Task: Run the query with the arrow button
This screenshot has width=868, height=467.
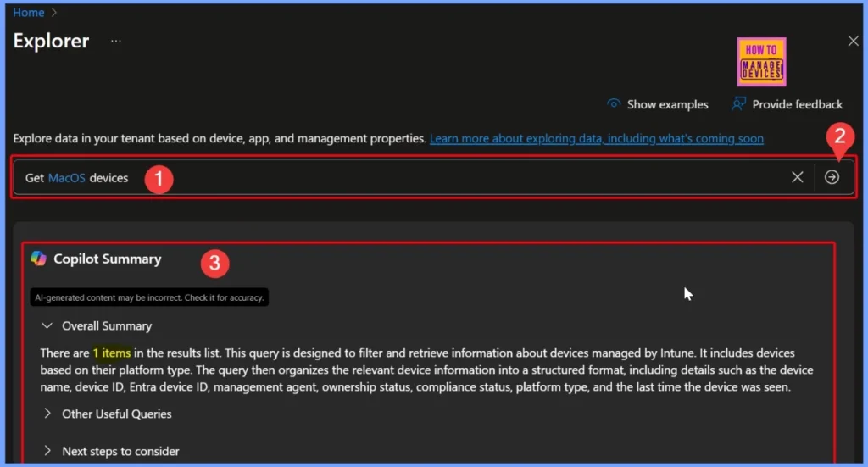Action: pyautogui.click(x=832, y=177)
